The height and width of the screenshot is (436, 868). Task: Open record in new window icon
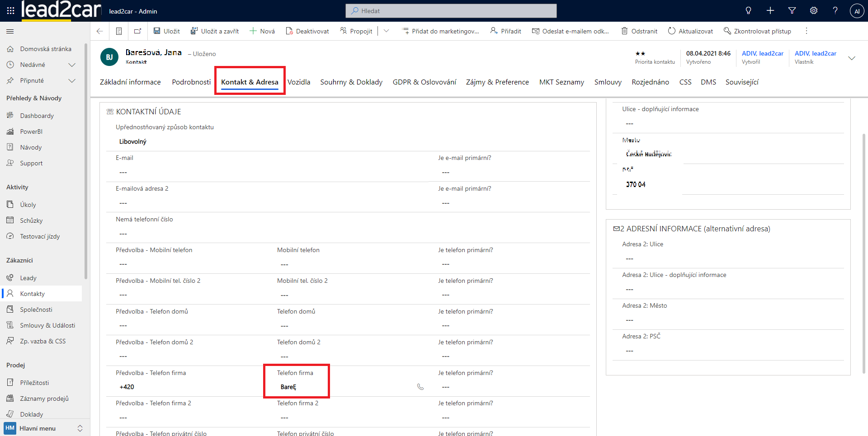pyautogui.click(x=137, y=31)
